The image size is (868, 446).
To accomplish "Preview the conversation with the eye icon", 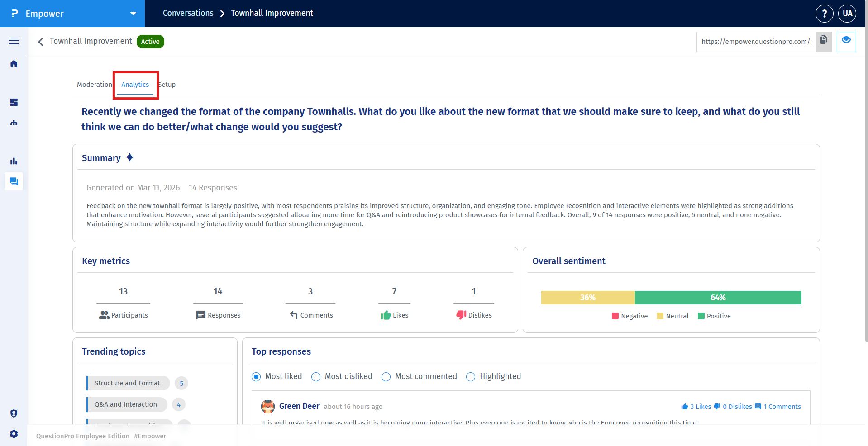I will [x=846, y=41].
